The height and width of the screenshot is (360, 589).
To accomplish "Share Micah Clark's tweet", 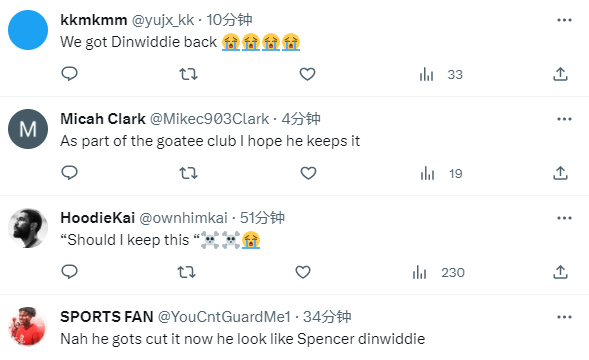I will coord(560,173).
